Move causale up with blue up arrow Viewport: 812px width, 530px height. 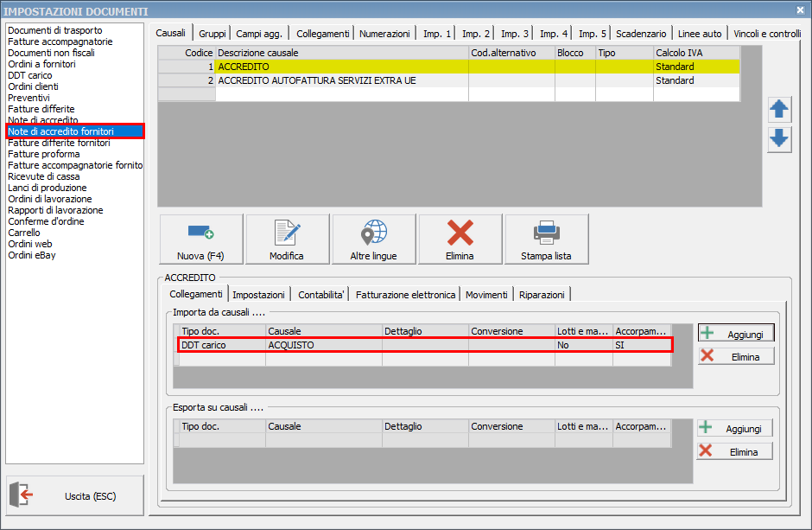coord(779,109)
